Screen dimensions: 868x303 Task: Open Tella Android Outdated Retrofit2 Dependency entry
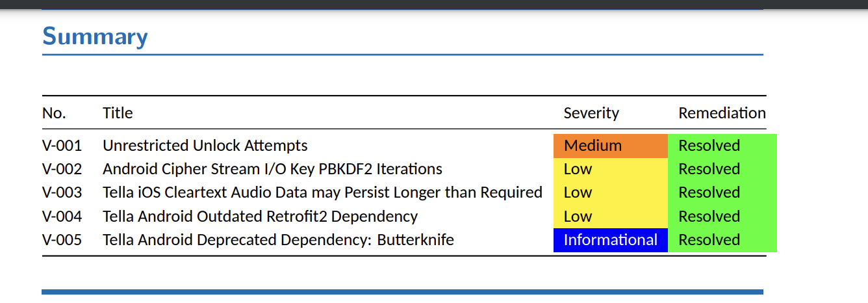tap(260, 217)
